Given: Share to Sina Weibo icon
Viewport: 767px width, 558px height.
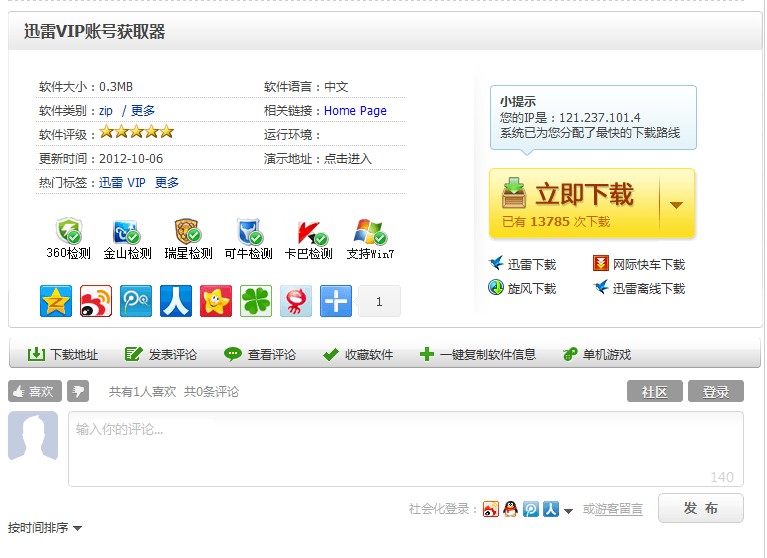Looking at the screenshot, I should point(96,301).
